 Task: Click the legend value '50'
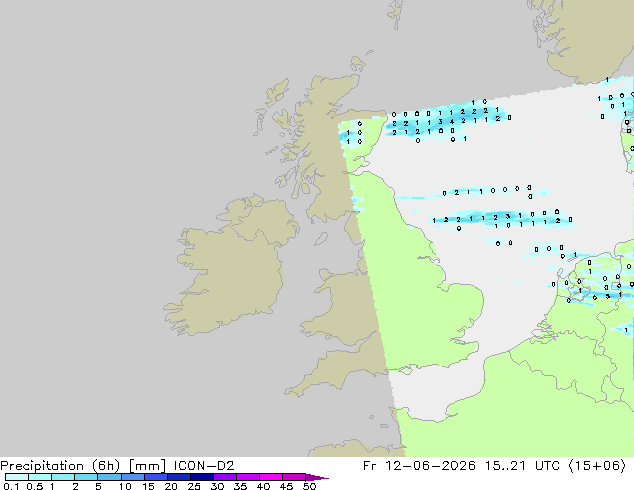309,486
